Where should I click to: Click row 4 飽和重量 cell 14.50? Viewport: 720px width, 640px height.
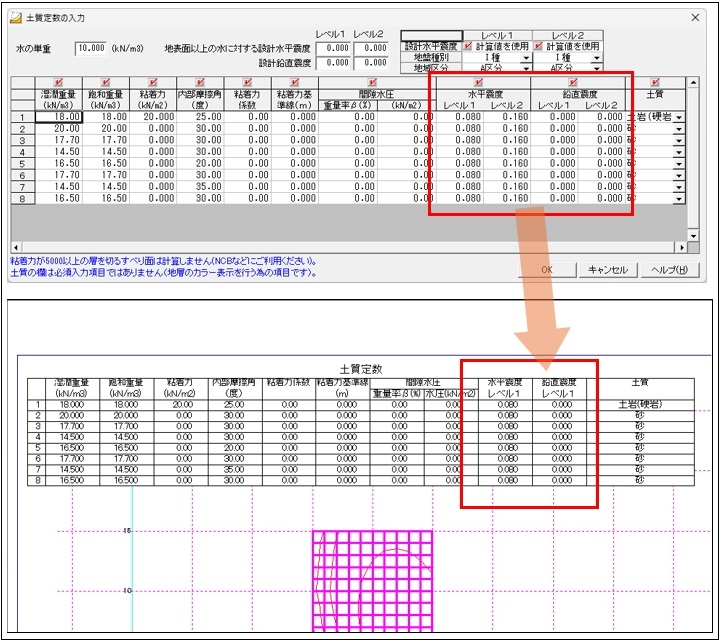pyautogui.click(x=106, y=152)
